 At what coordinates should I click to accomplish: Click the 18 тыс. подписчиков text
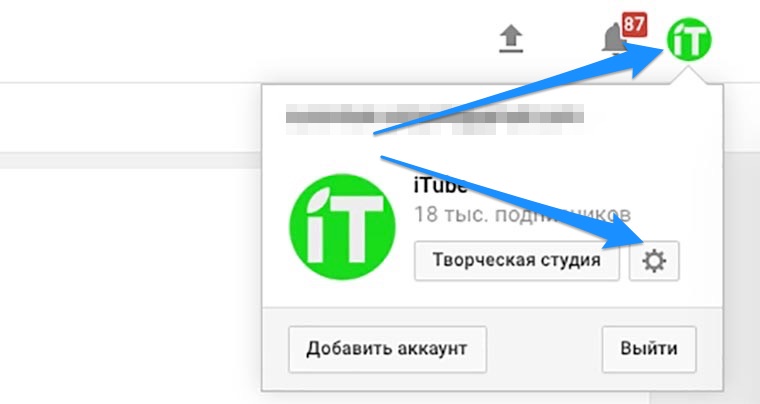point(522,215)
